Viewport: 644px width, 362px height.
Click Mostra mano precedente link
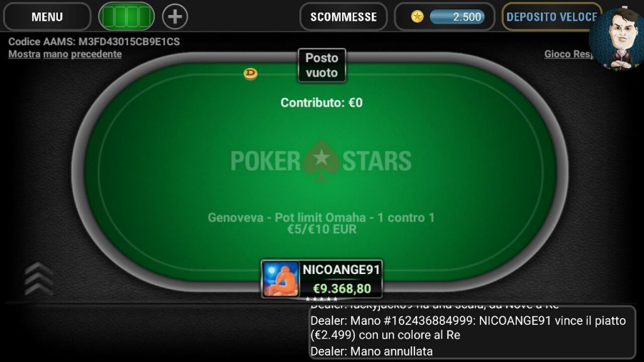click(x=65, y=54)
